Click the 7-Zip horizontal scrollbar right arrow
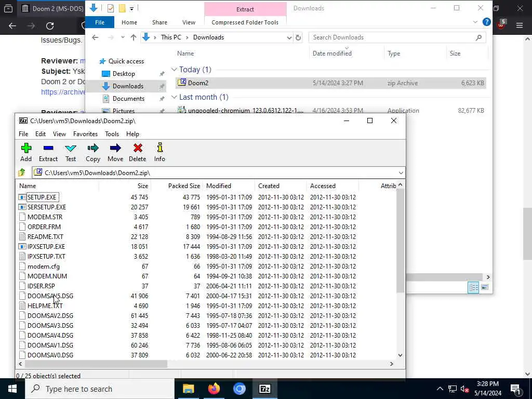Screen dimensions: 532x399 392,364
